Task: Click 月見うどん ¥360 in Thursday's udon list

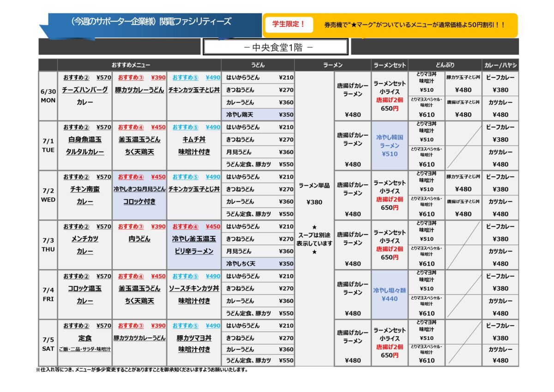Action: [258, 251]
